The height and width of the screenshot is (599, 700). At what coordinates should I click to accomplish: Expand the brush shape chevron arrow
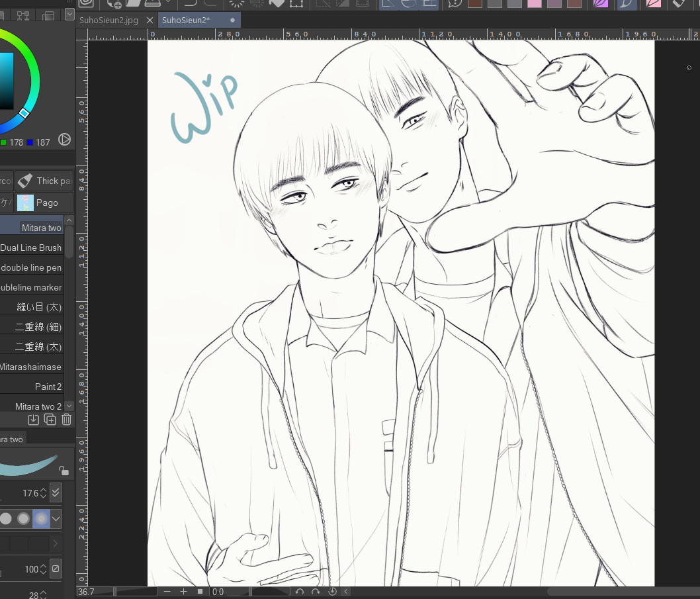pyautogui.click(x=56, y=543)
